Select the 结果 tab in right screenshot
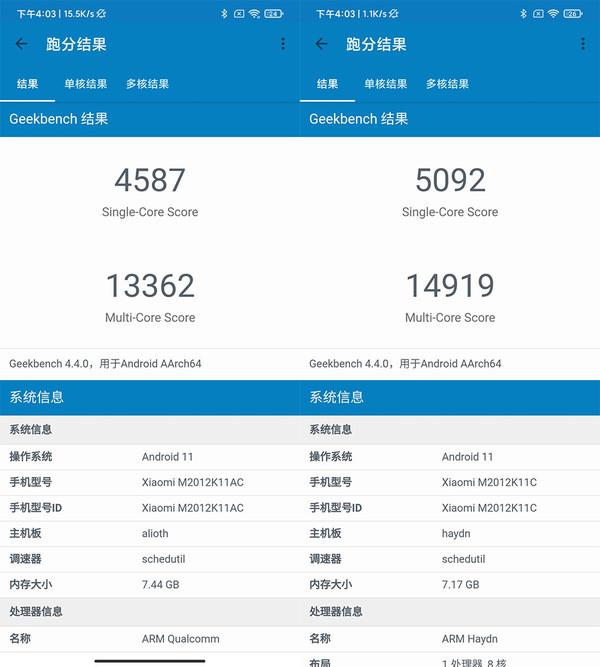The width and height of the screenshot is (600, 667). [327, 84]
